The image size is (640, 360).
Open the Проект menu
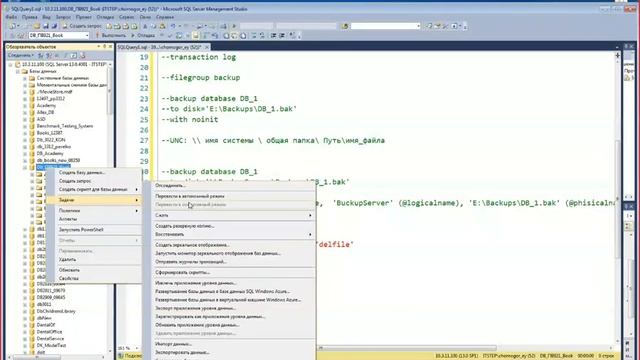pos(84,17)
